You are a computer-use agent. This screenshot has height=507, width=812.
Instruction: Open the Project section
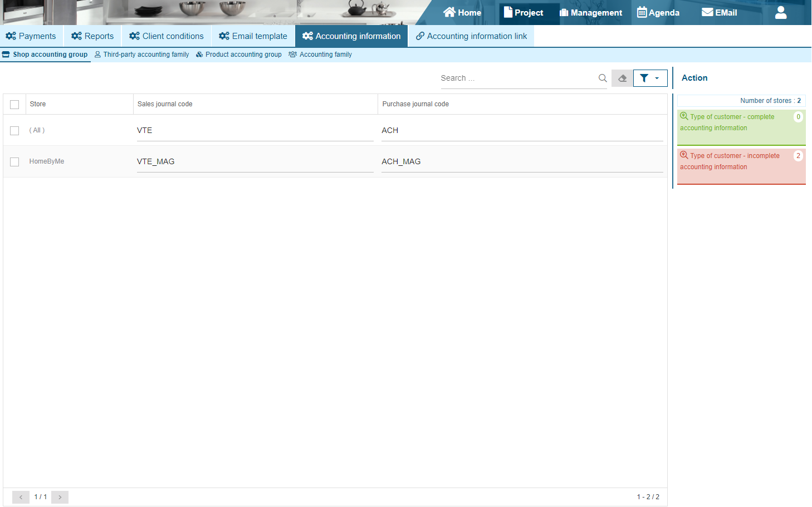tap(523, 13)
